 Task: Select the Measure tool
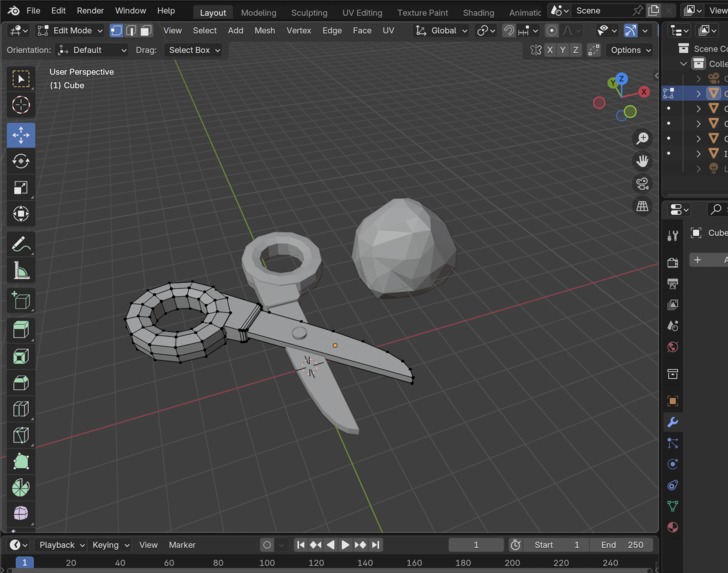(x=20, y=271)
